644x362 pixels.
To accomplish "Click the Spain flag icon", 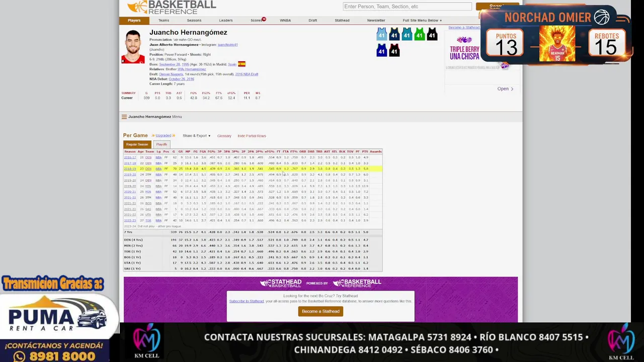I will (242, 64).
